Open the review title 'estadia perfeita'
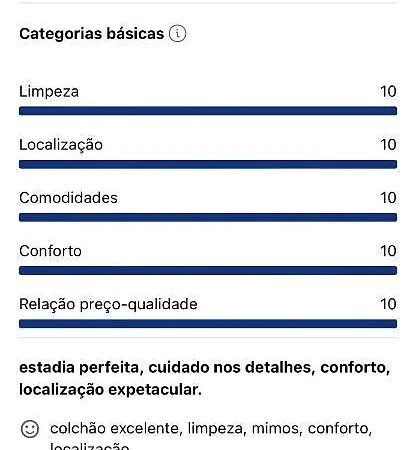Screen dimensions: 416x450 point(205,379)
